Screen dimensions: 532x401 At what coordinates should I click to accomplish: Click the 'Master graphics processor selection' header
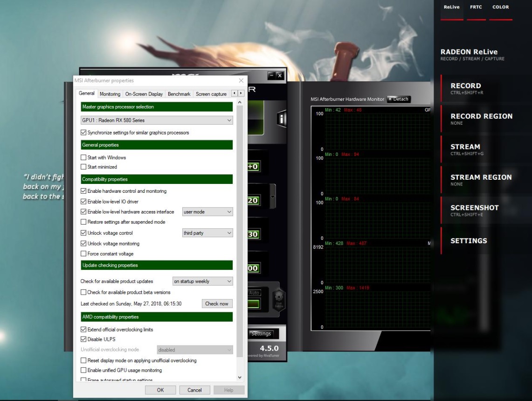coord(157,107)
